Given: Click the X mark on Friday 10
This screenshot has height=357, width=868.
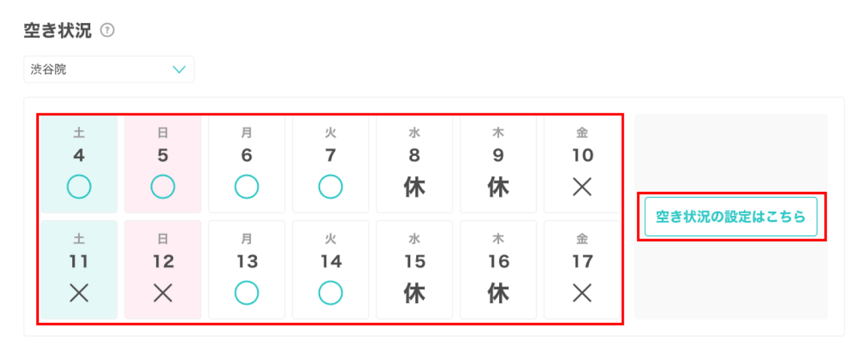Looking at the screenshot, I should click(582, 187).
